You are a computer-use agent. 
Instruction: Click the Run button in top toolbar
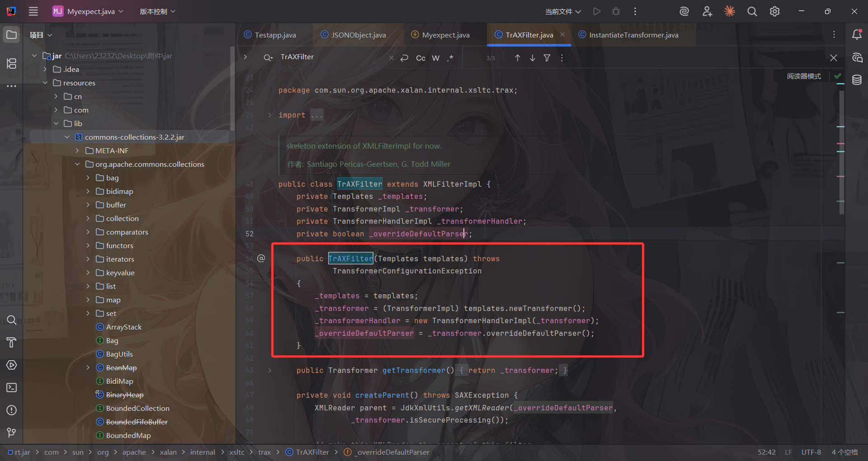pyautogui.click(x=597, y=11)
